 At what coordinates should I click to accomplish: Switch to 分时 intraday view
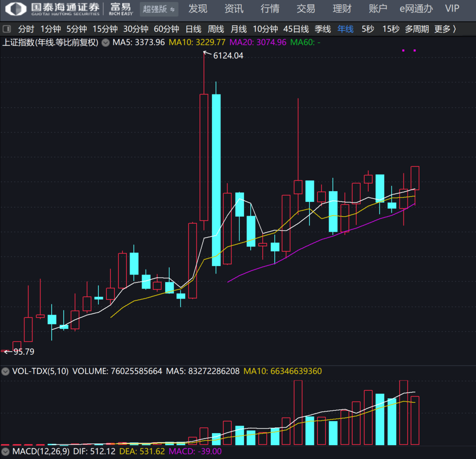(x=26, y=29)
